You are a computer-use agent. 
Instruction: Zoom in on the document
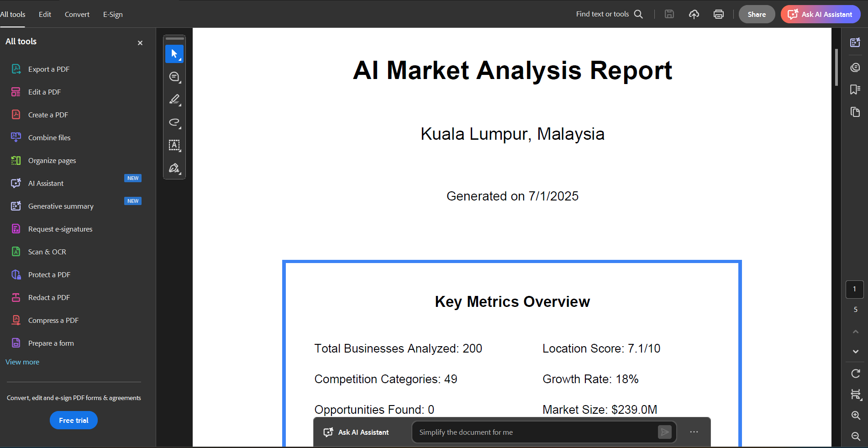click(856, 416)
